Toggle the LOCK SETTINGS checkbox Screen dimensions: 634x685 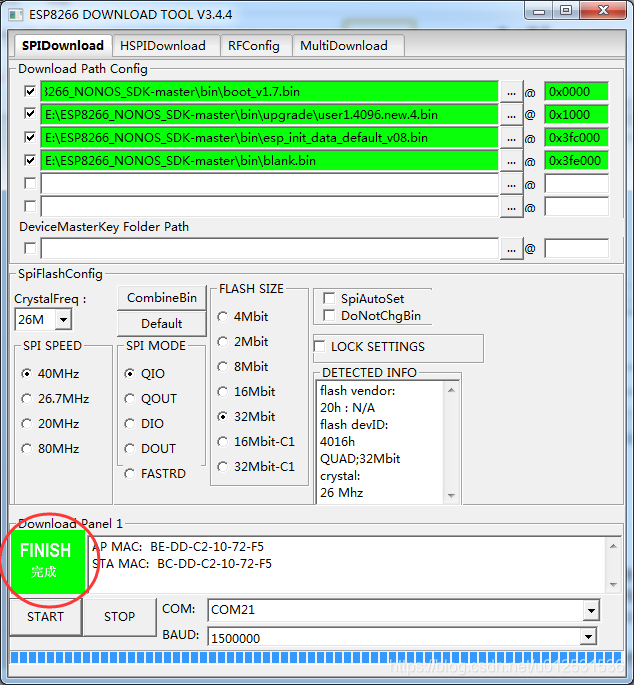click(x=319, y=346)
